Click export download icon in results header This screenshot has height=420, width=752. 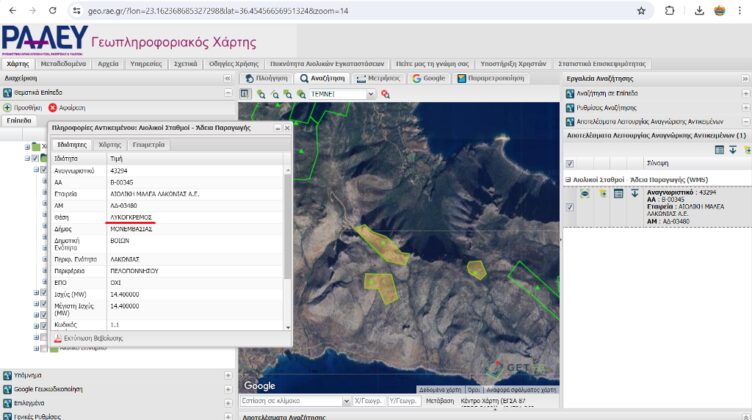[x=733, y=150]
